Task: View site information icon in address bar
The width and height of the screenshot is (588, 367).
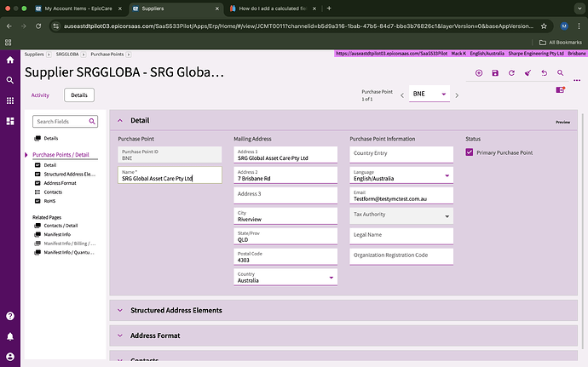Action: pyautogui.click(x=56, y=26)
